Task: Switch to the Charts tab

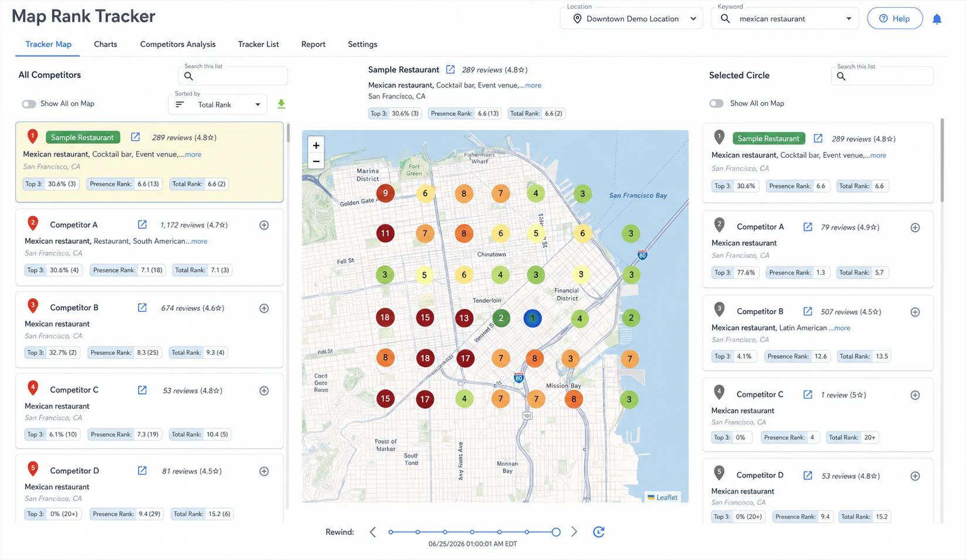Action: click(x=106, y=44)
